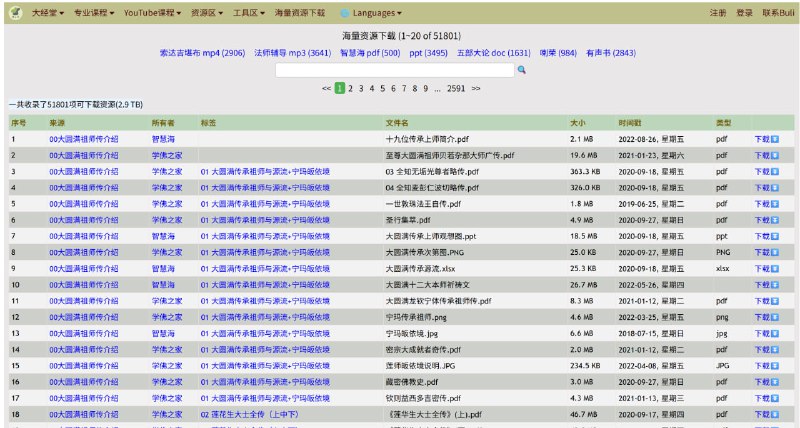Download 宁玛传承祖师.png
This screenshot has width=800, height=428.
(x=766, y=317)
